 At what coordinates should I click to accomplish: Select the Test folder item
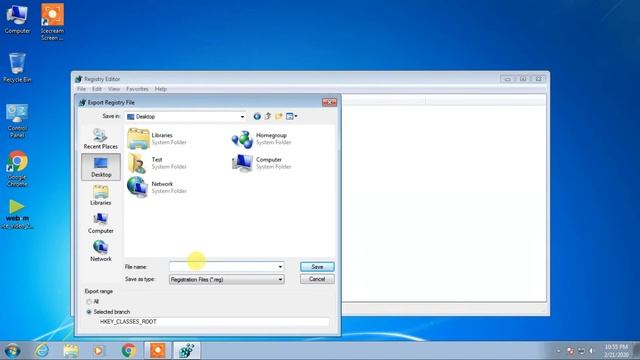tap(157, 163)
